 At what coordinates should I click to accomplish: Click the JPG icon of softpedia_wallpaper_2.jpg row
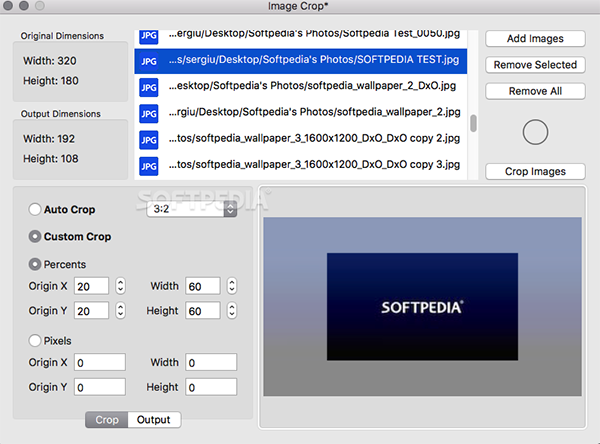[x=148, y=114]
